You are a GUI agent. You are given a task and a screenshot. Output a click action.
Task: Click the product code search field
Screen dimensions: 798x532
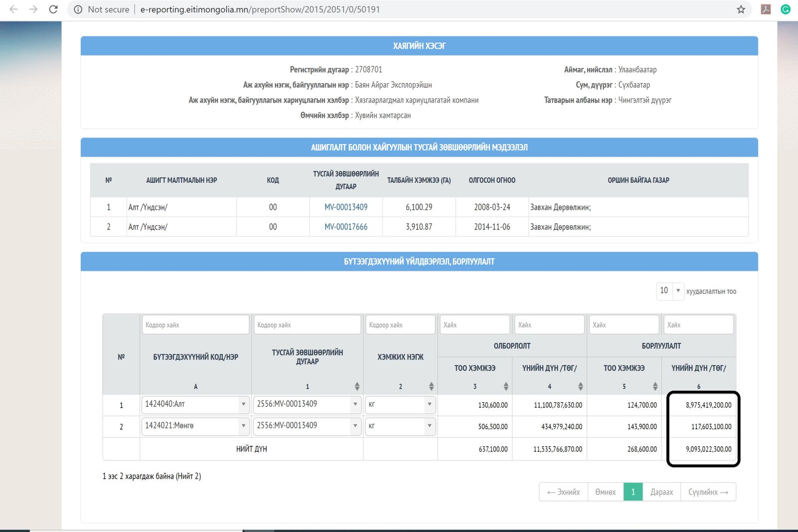(195, 325)
